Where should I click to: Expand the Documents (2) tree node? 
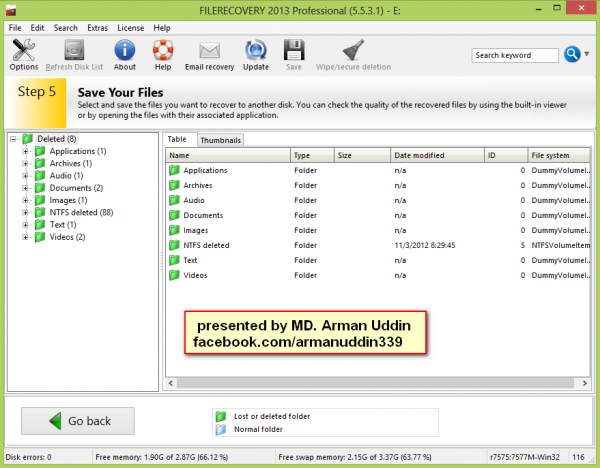pos(25,188)
